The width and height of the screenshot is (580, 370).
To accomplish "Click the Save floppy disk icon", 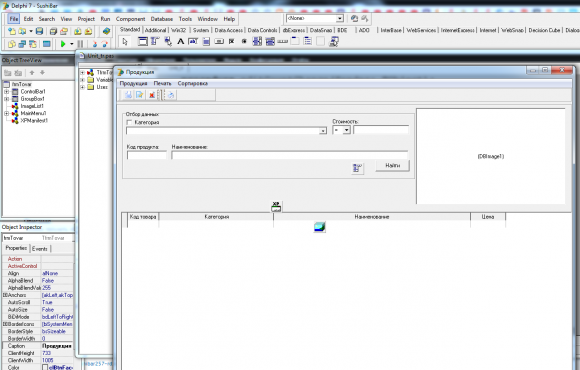I will coord(39,31).
